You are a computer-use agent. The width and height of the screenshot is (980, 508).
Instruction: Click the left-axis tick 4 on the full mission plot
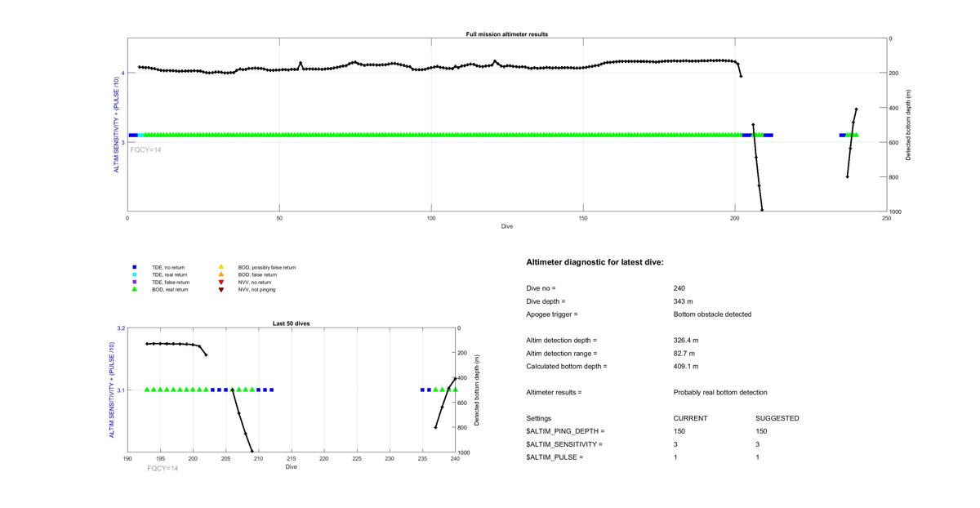click(122, 74)
